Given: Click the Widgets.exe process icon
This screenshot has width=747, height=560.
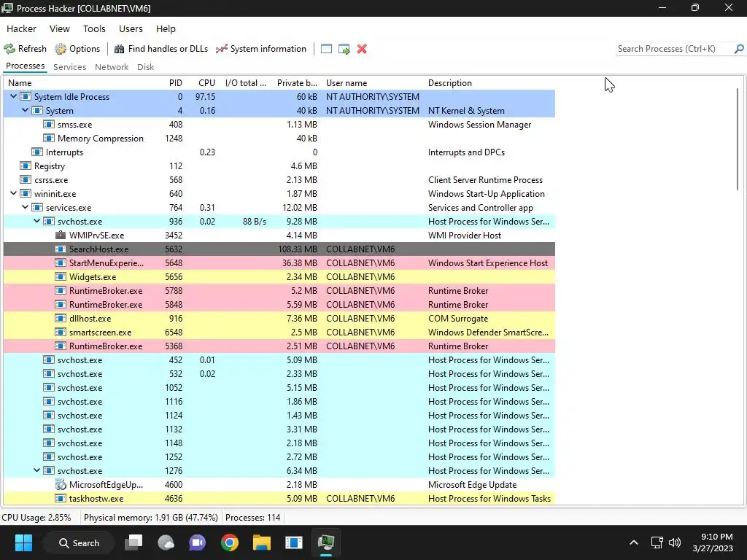Looking at the screenshot, I should point(61,276).
